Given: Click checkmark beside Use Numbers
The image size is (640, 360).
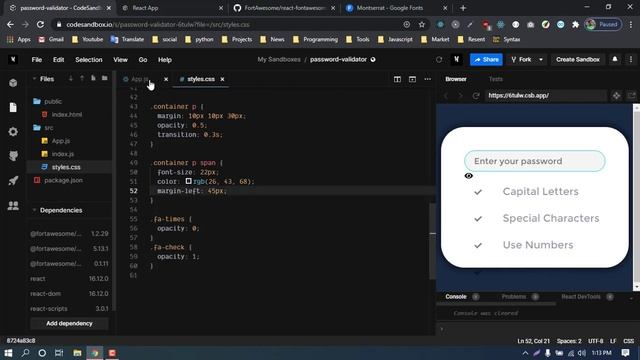Looking at the screenshot, I should 478,245.
